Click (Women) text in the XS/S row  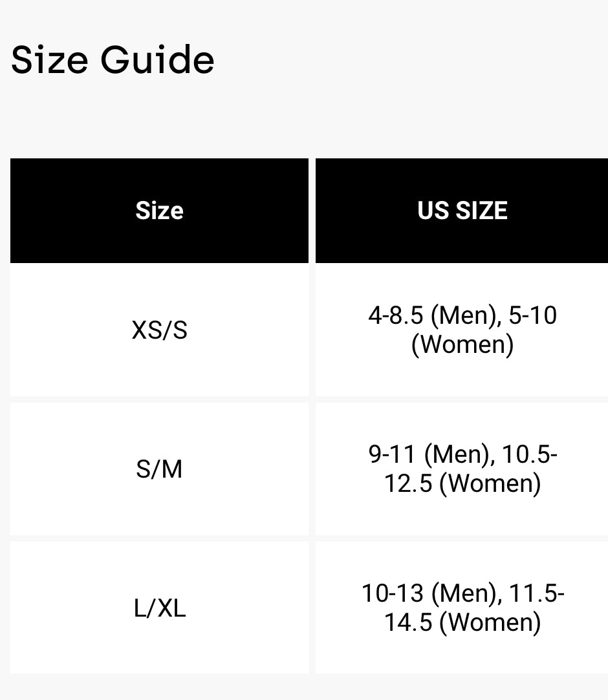(x=462, y=345)
